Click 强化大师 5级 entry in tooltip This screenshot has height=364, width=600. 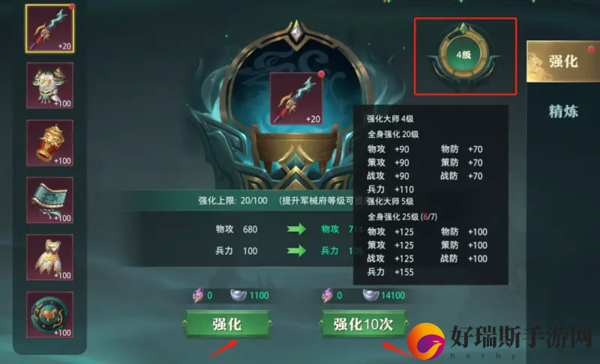point(390,201)
